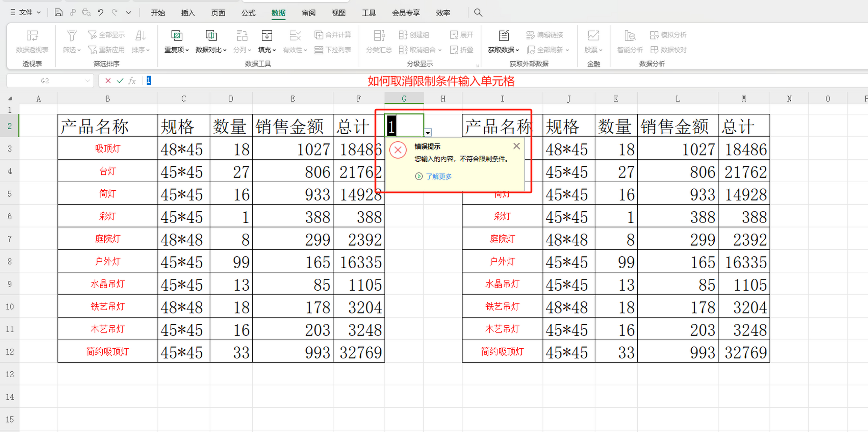The height and width of the screenshot is (432, 868).
Task: Click the print preview icon
Action: [x=86, y=13]
